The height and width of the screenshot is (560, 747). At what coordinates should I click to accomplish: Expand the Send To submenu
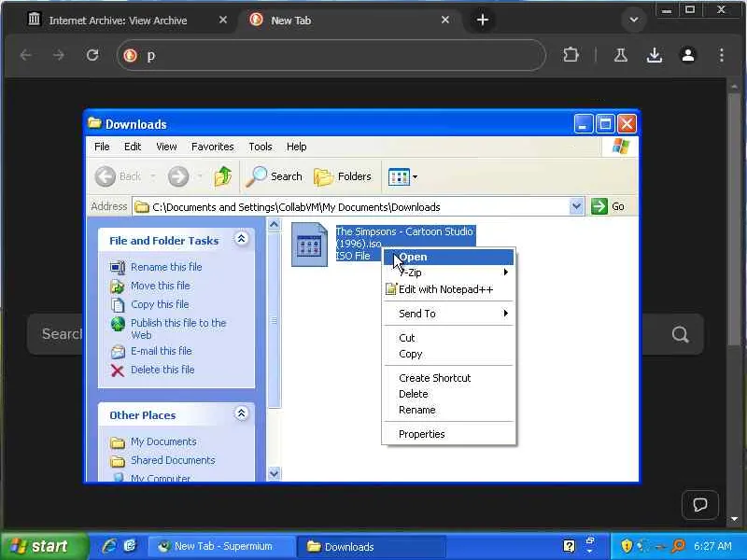tap(449, 314)
